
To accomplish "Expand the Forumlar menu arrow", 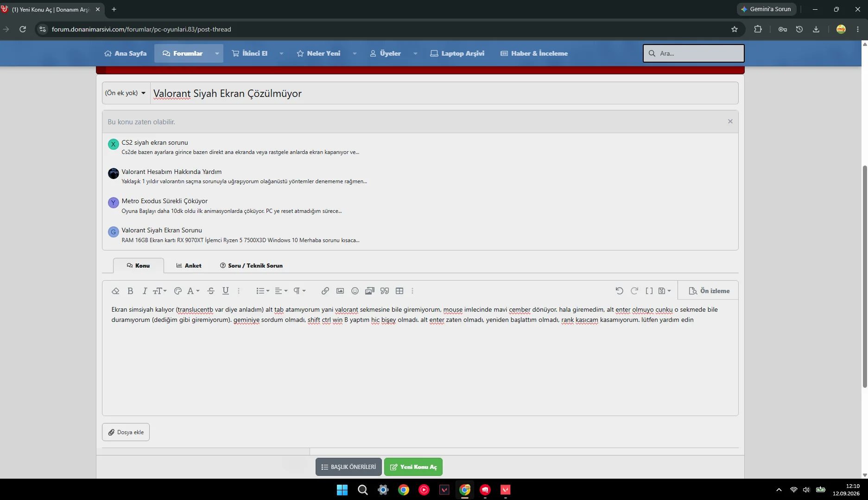I will coord(217,53).
